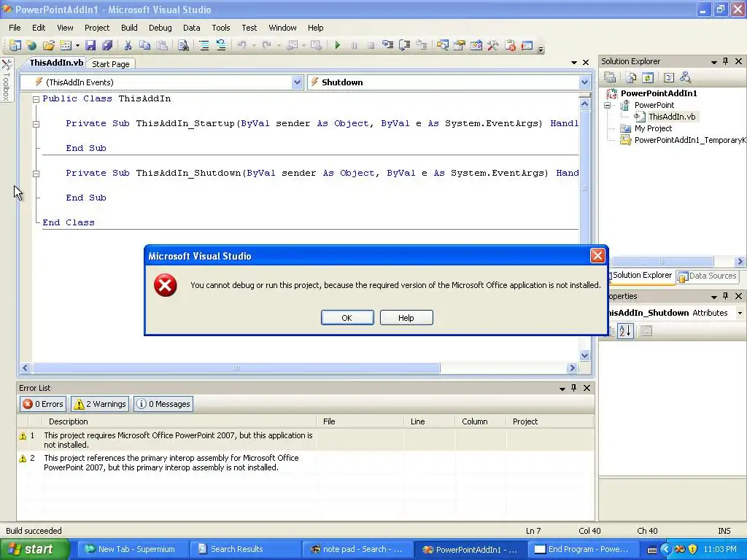
Task: Start debugging with the green play icon
Action: tap(337, 45)
